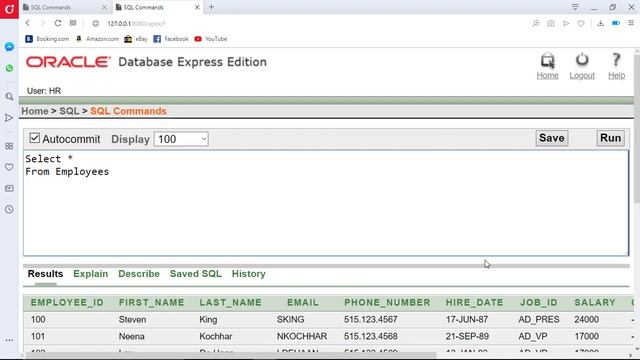640x360 pixels.
Task: Close the first SQL Commands tab
Action: [104, 7]
